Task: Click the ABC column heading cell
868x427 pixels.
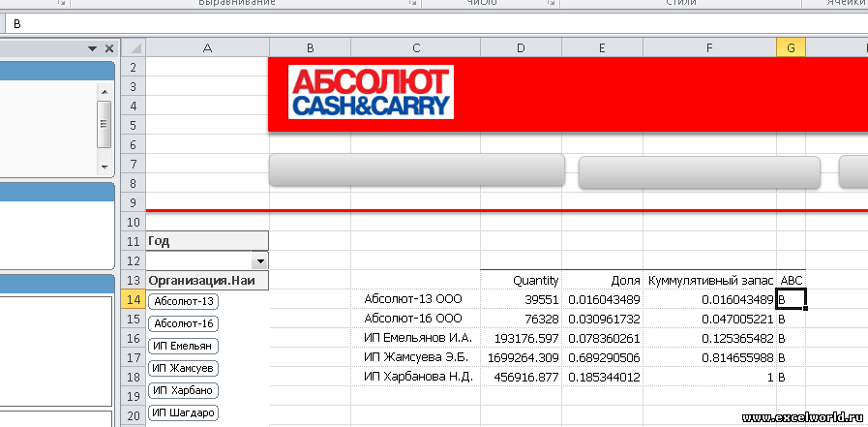Action: 791,280
